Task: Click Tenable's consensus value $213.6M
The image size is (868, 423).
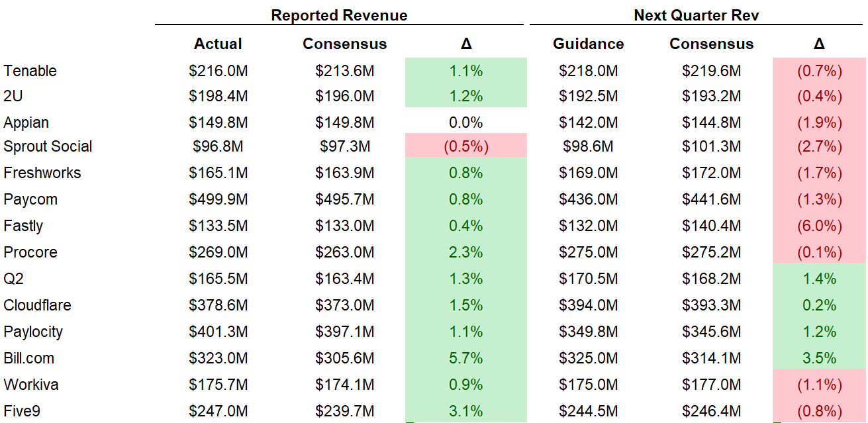Action: point(344,71)
